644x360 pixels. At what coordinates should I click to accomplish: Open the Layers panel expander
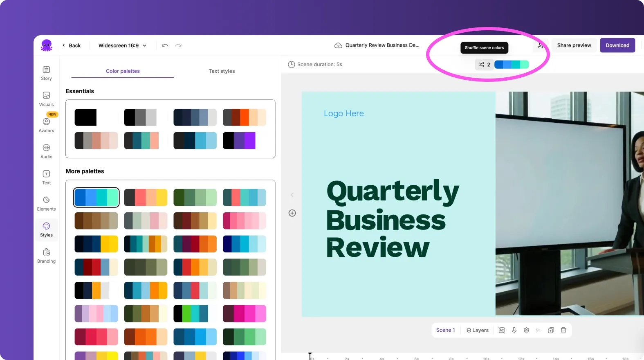pyautogui.click(x=478, y=330)
